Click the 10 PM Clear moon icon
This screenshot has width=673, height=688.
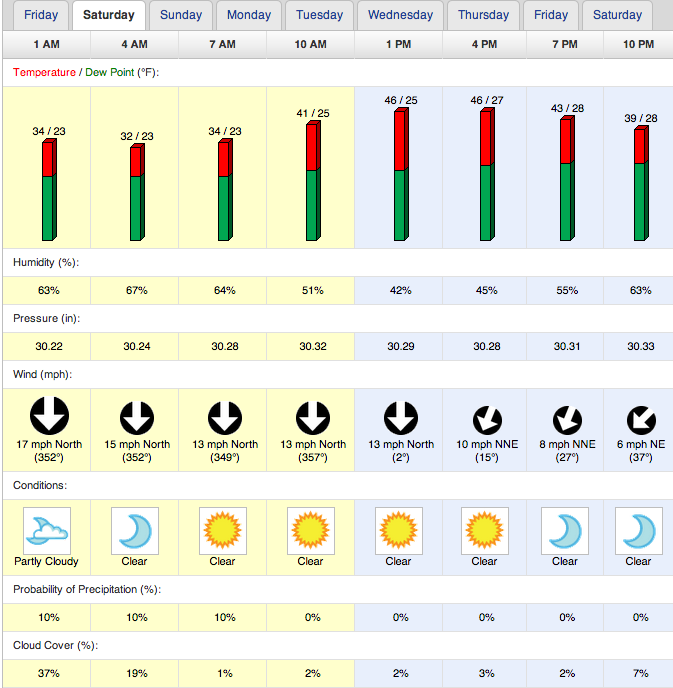click(639, 531)
